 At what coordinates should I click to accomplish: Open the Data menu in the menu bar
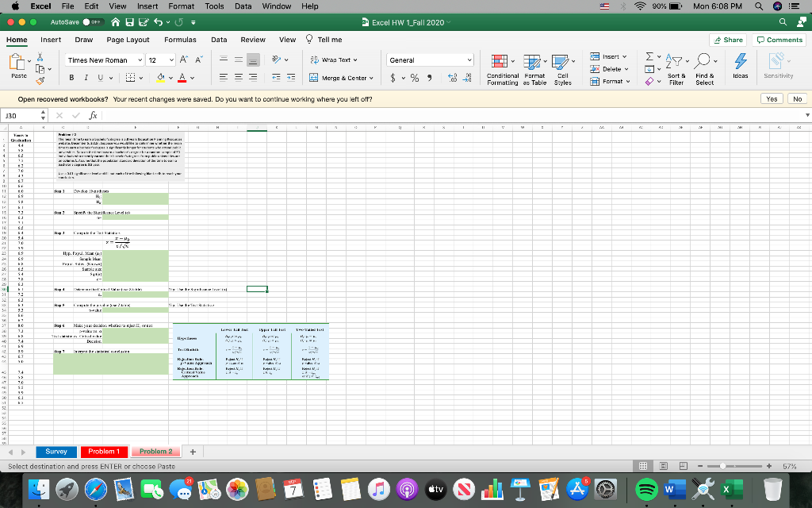tap(243, 6)
